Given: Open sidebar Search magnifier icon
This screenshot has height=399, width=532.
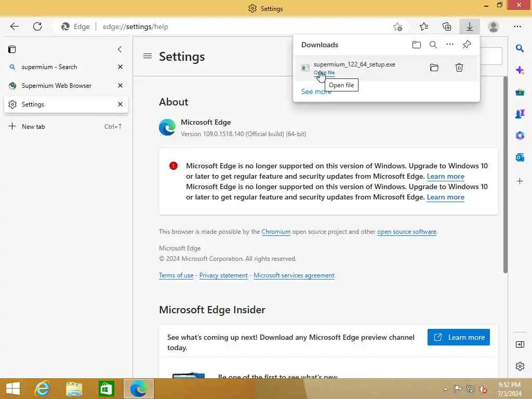Looking at the screenshot, I should [x=520, y=48].
